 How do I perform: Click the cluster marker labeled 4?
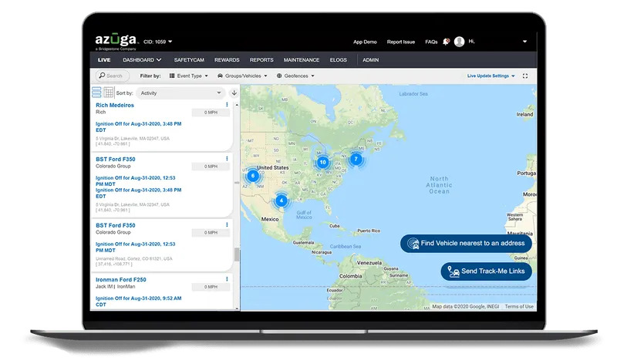[282, 200]
